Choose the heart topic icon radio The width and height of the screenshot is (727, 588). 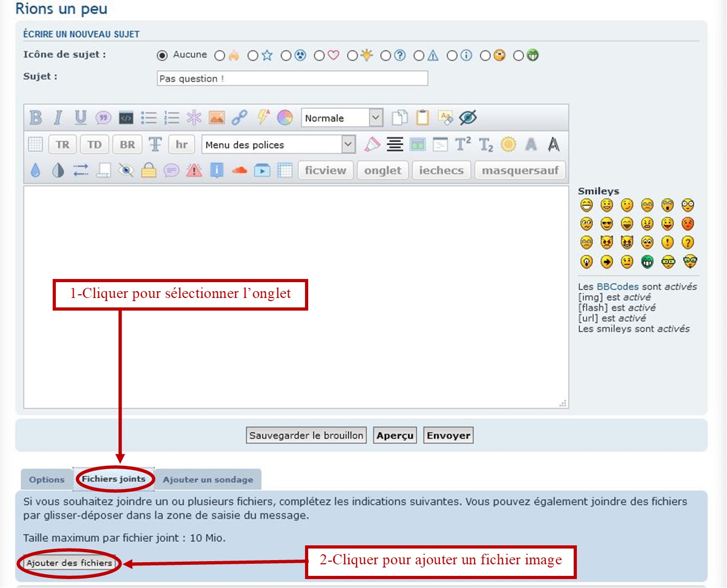pos(319,55)
